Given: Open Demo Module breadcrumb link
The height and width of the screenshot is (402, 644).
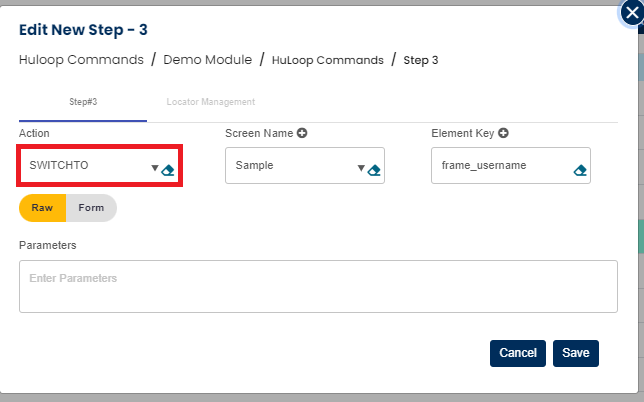Looking at the screenshot, I should pyautogui.click(x=207, y=60).
